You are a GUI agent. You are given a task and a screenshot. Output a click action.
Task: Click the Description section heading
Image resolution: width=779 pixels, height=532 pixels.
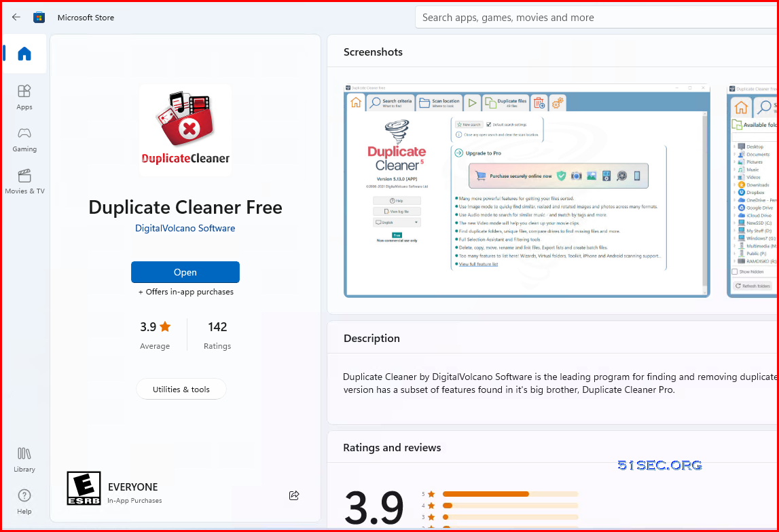click(x=372, y=339)
